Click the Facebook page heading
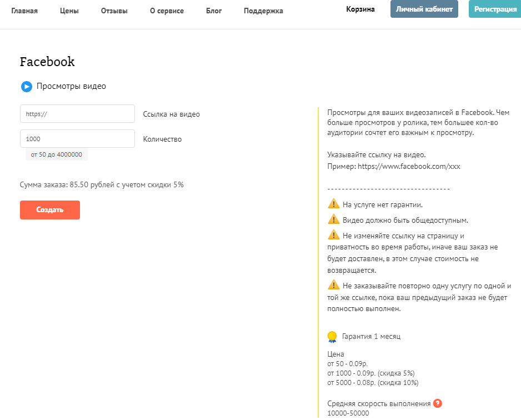The image size is (521, 420). pos(47,62)
